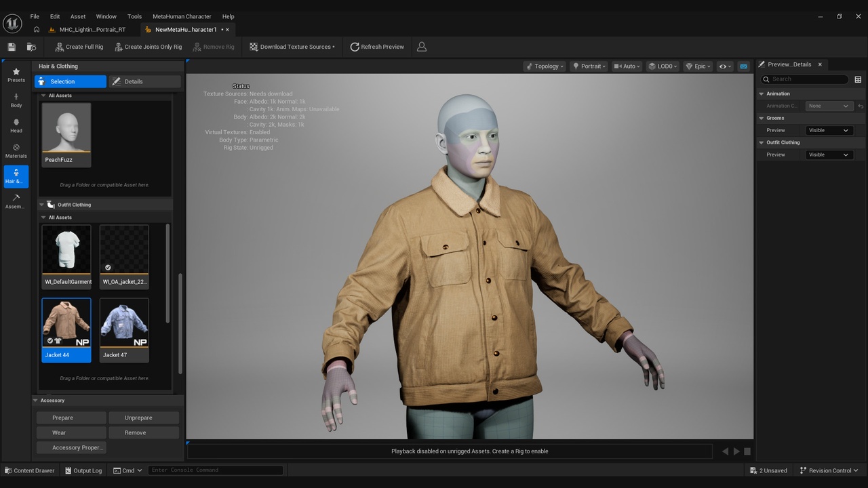Save the current MetaHuman asset

[x=12, y=47]
